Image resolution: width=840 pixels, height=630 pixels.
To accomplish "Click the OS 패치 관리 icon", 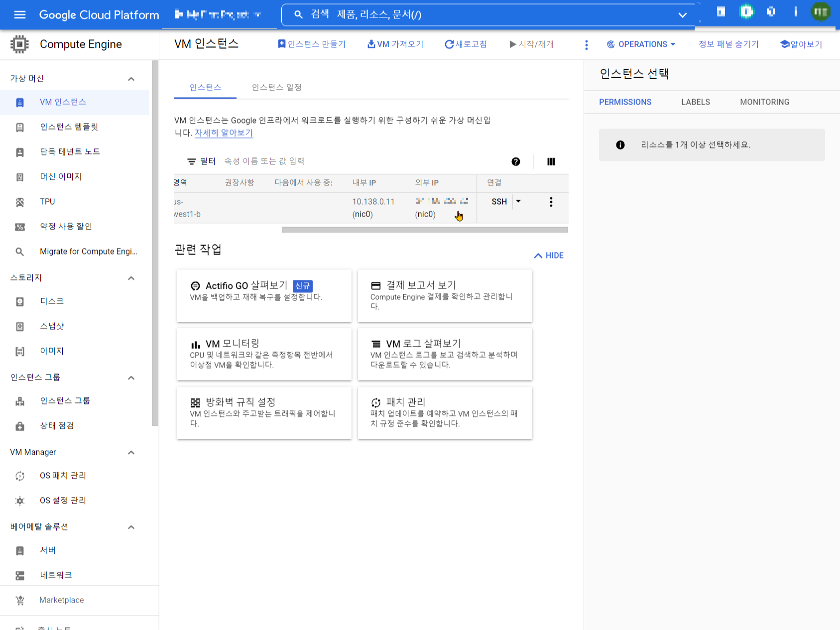I will click(20, 476).
